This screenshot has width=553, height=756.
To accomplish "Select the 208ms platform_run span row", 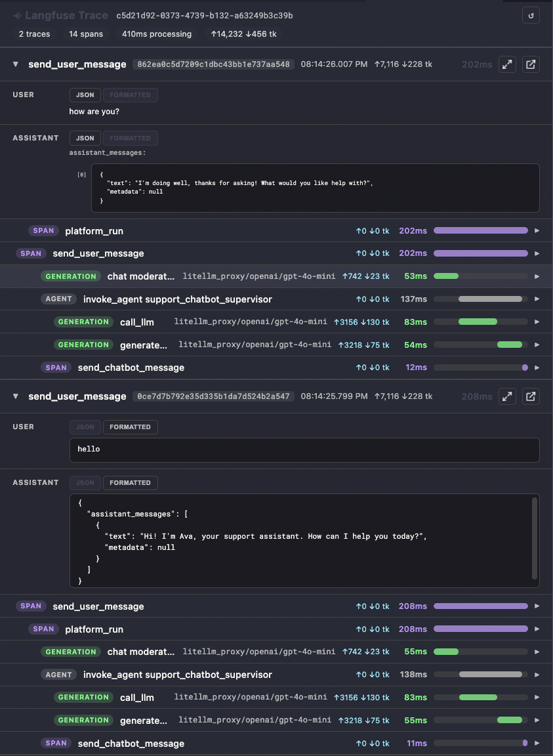I will click(276, 629).
